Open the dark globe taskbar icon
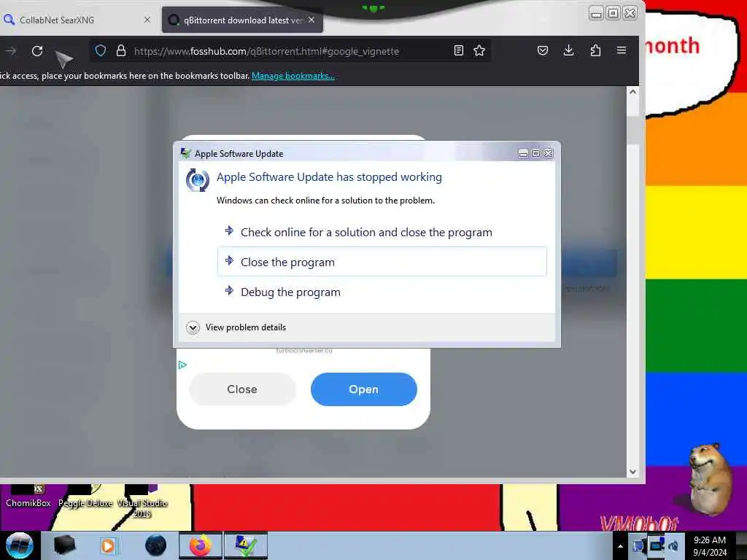The image size is (747, 560). tap(156, 545)
